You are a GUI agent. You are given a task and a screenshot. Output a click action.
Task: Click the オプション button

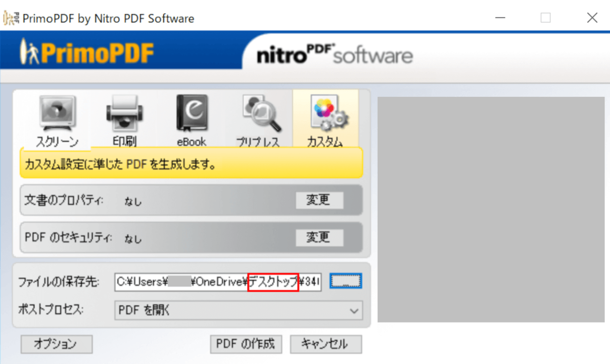[x=56, y=344]
